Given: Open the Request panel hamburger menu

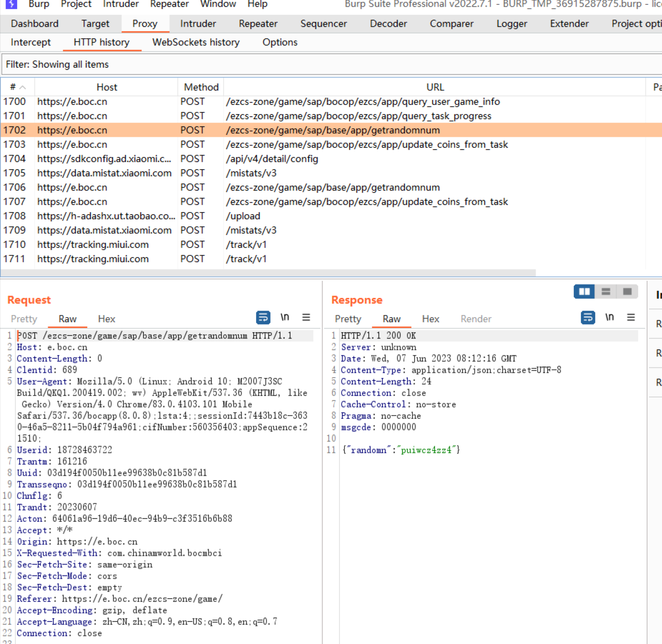Looking at the screenshot, I should (306, 317).
